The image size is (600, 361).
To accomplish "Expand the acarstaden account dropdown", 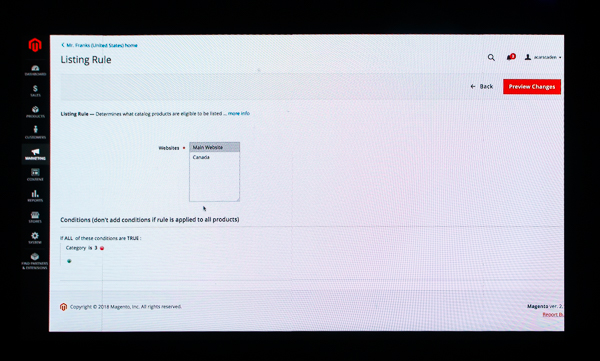I will [x=543, y=57].
